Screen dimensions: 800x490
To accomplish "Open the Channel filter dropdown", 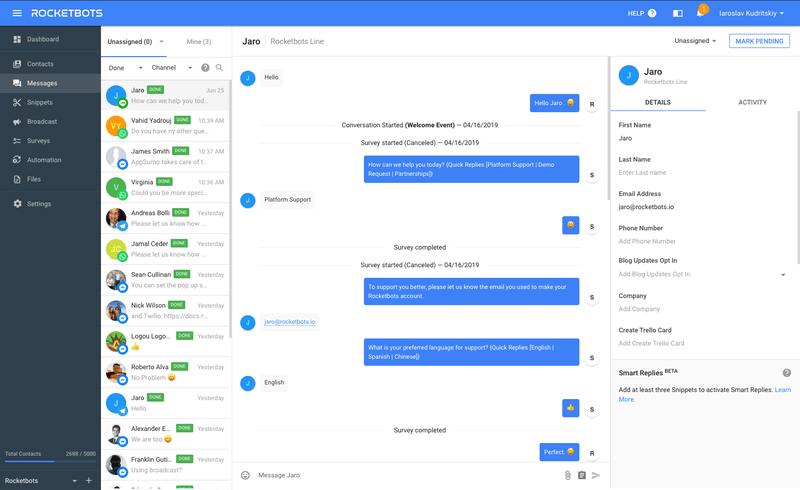I will tap(171, 67).
